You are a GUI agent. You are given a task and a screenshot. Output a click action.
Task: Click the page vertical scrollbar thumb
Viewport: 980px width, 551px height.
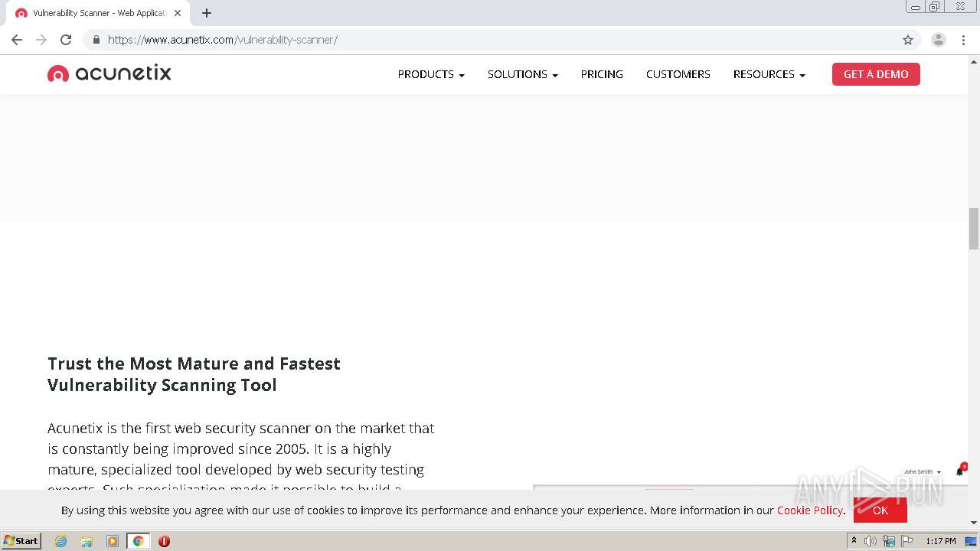click(x=974, y=228)
